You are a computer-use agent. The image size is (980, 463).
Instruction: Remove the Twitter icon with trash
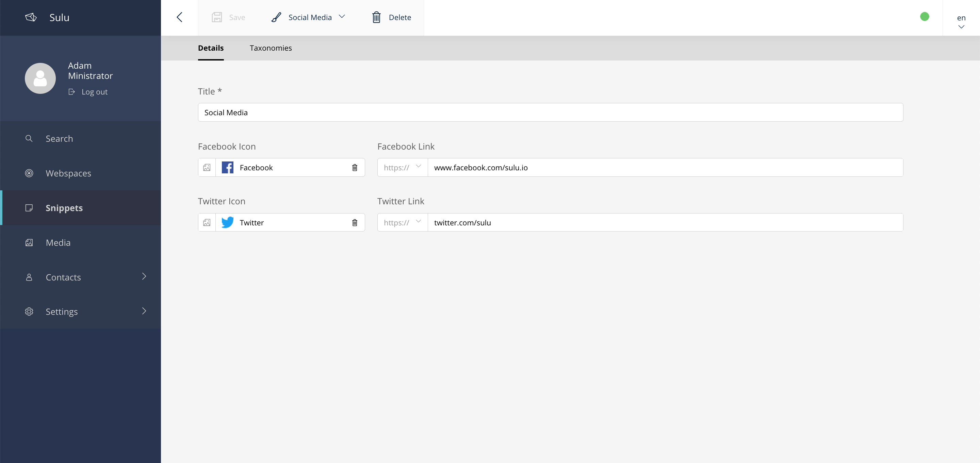[x=355, y=223]
